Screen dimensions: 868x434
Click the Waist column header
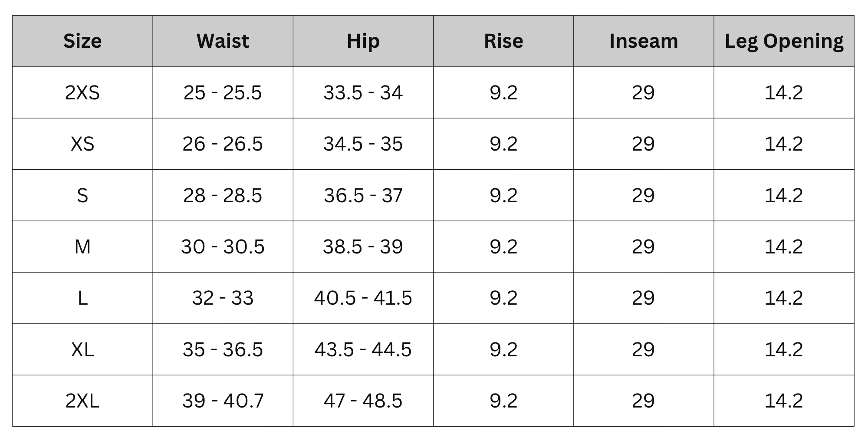(223, 41)
